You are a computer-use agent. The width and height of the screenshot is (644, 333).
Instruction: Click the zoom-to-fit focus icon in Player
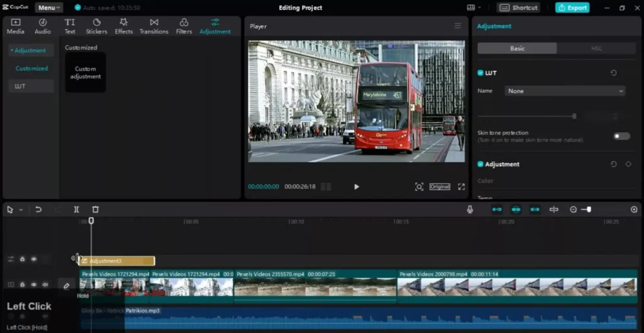[x=419, y=187]
